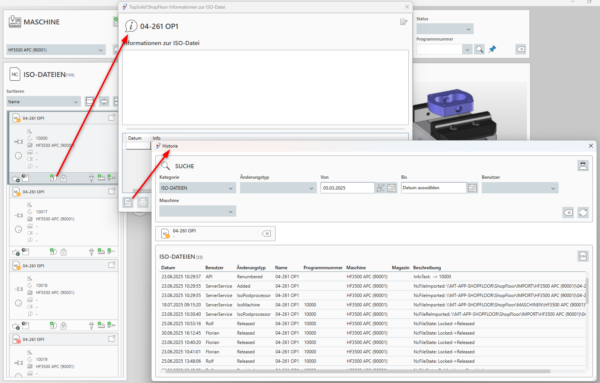Sort history by Änderungstyp column header
This screenshot has height=383, width=600.
(251, 267)
